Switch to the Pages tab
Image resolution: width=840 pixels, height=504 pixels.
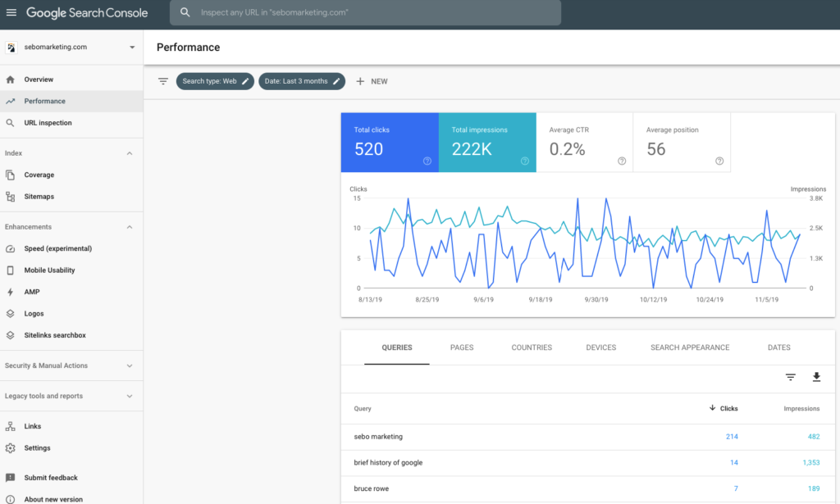[x=462, y=347]
